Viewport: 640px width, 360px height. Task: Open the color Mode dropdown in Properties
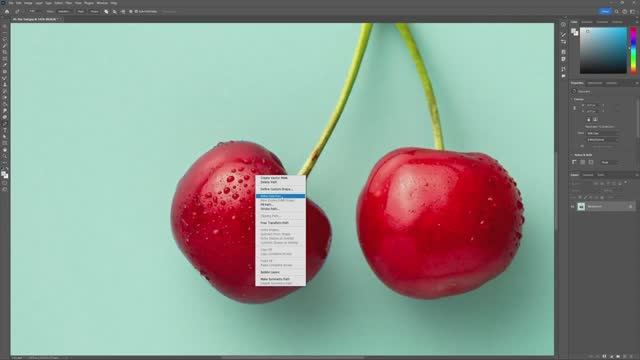pos(602,133)
